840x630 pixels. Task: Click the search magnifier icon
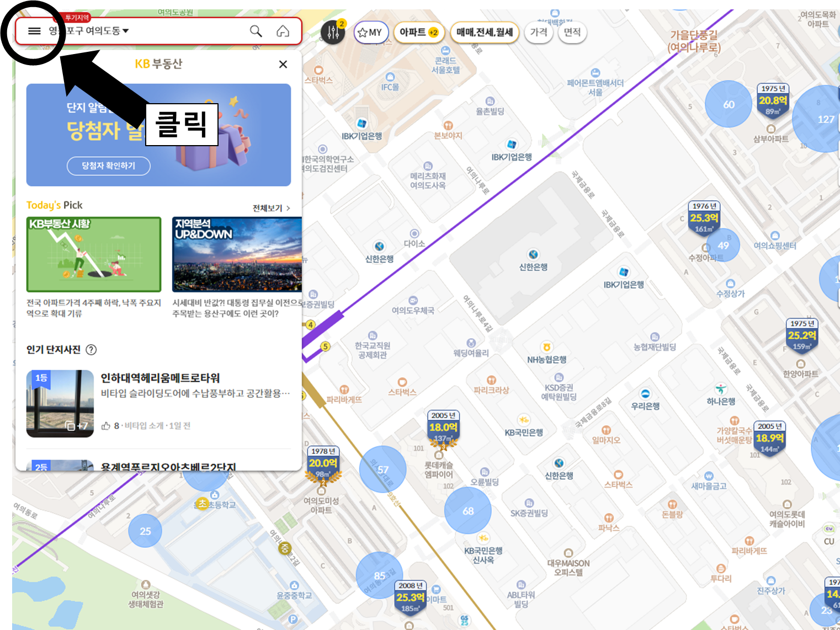tap(256, 31)
